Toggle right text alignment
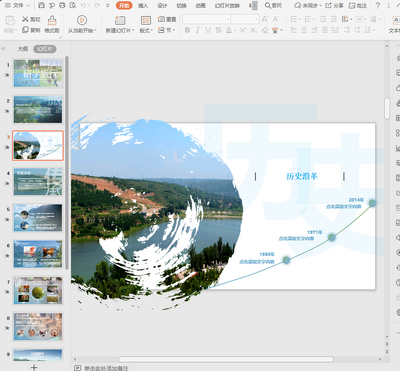The height and width of the screenshot is (371, 400). [x=314, y=30]
